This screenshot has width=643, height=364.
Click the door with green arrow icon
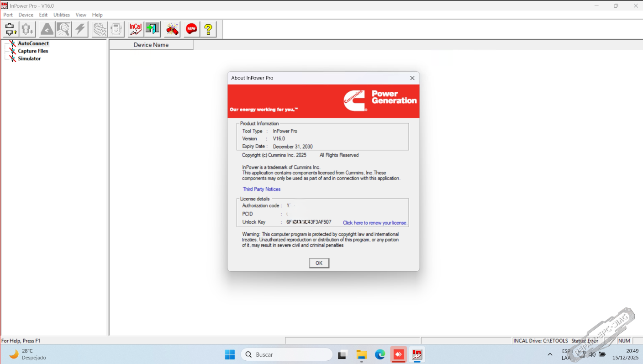(x=152, y=29)
